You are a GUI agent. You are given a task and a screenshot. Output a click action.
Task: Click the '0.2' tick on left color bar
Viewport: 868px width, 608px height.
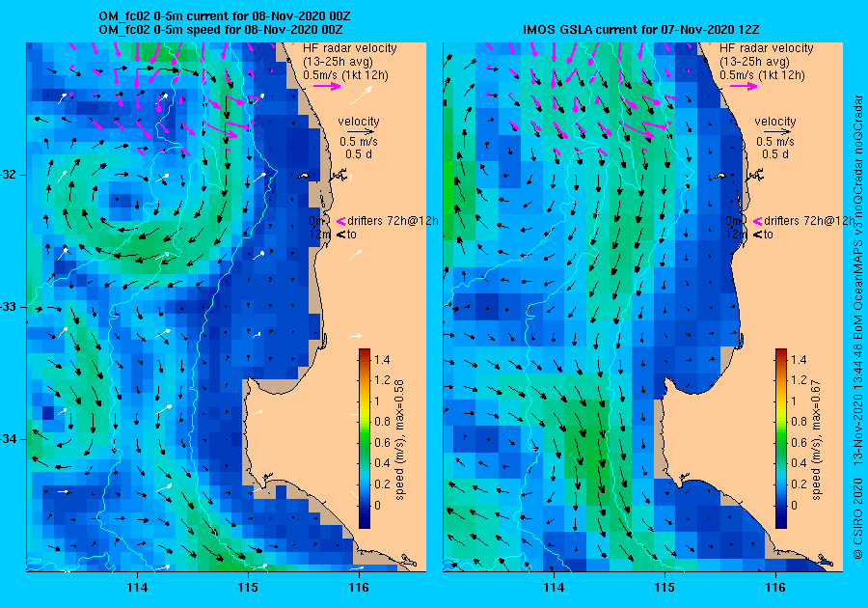click(x=382, y=484)
